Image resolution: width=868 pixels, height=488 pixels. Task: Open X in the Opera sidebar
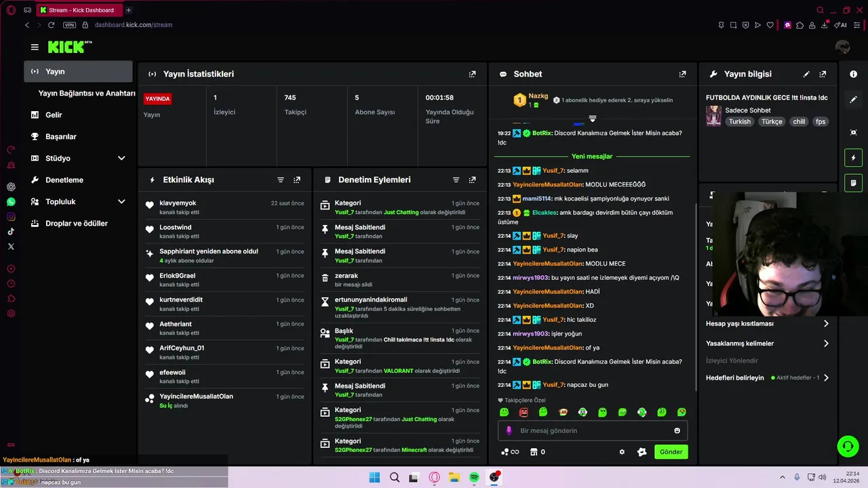[11, 247]
